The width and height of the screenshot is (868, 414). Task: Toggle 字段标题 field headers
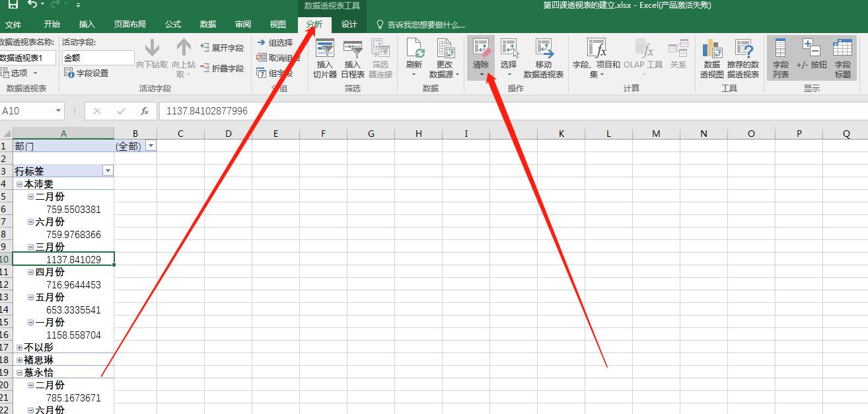click(x=843, y=58)
